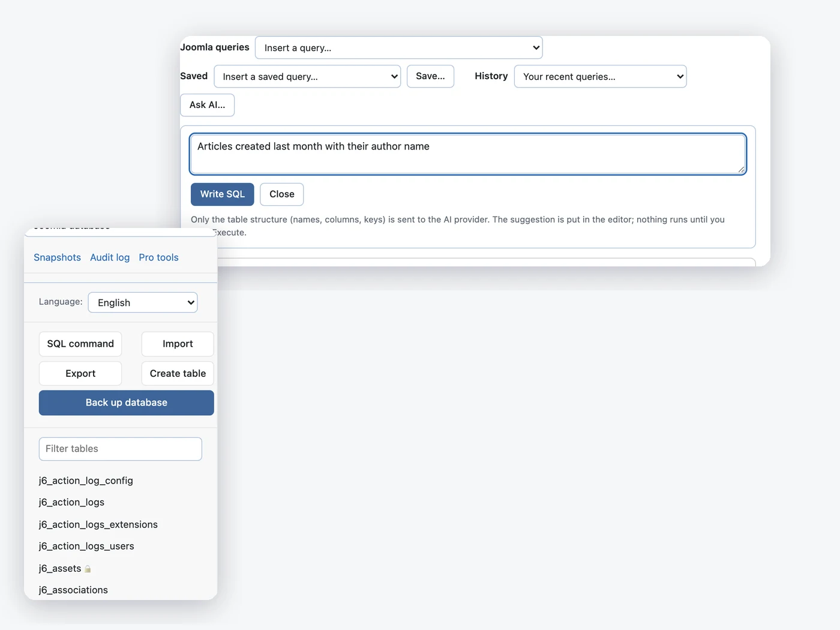Click the Create table button

(178, 373)
